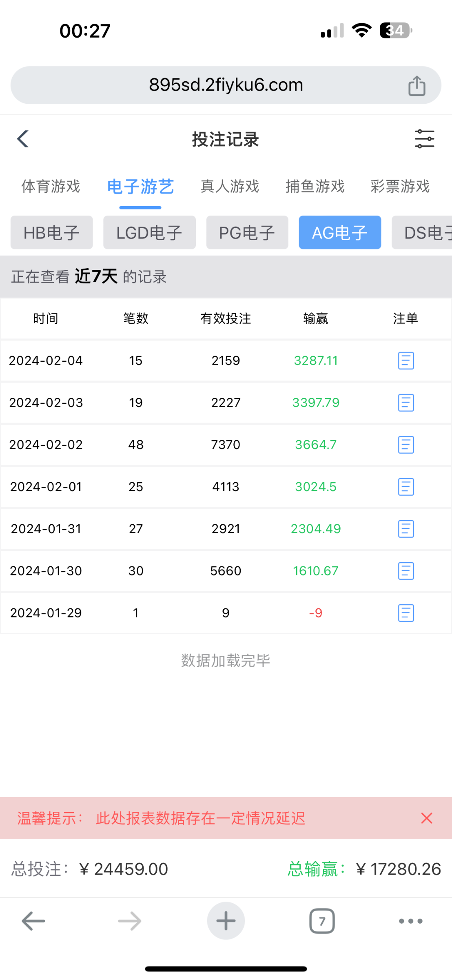
Task: Open new browser tab plus button
Action: pos(226,921)
